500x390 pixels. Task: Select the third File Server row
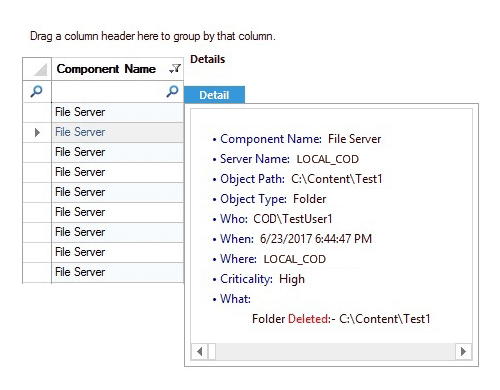coord(117,152)
